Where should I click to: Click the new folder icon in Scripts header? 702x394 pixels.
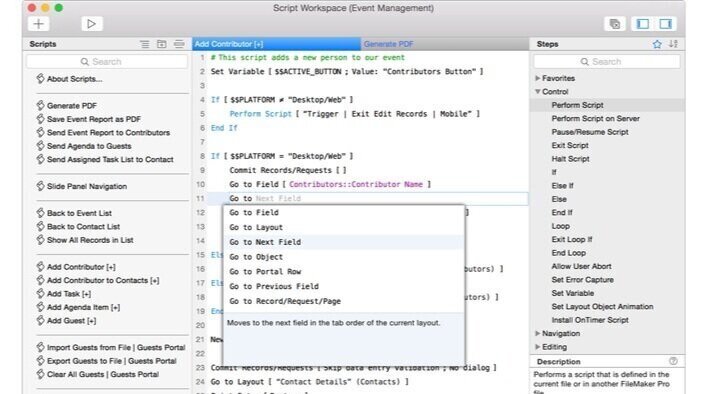click(x=162, y=44)
